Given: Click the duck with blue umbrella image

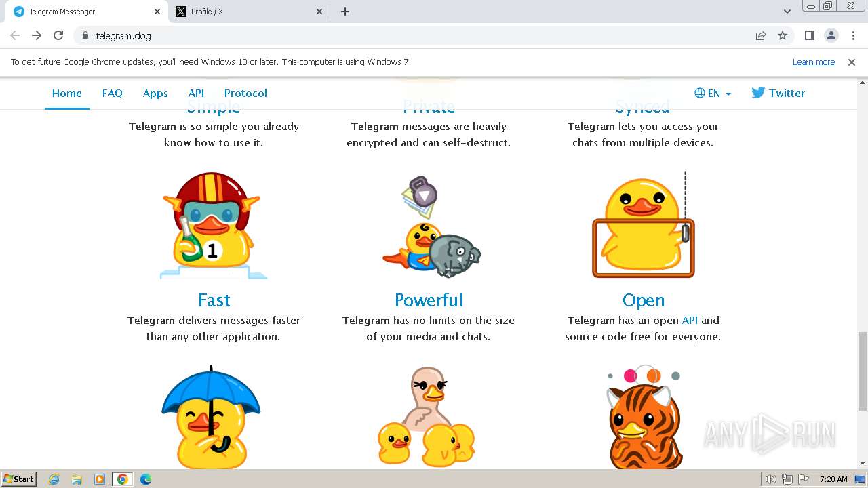Looking at the screenshot, I should click(212, 417).
